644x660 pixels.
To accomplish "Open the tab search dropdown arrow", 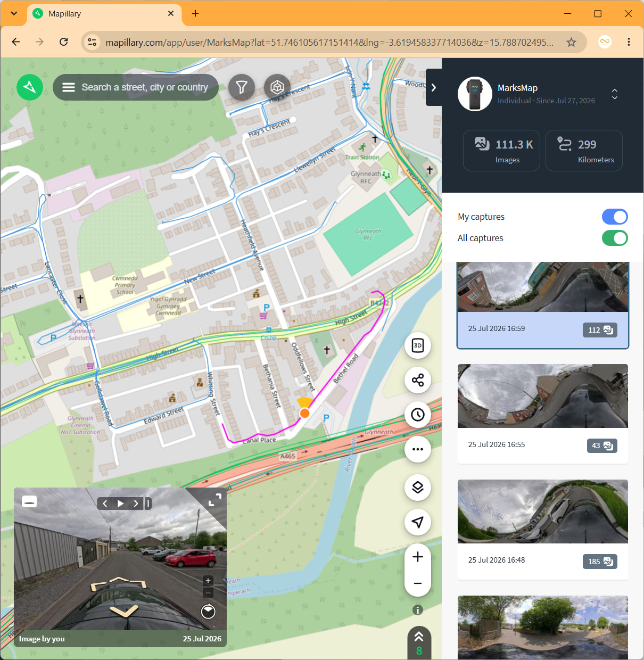I will coord(14,13).
